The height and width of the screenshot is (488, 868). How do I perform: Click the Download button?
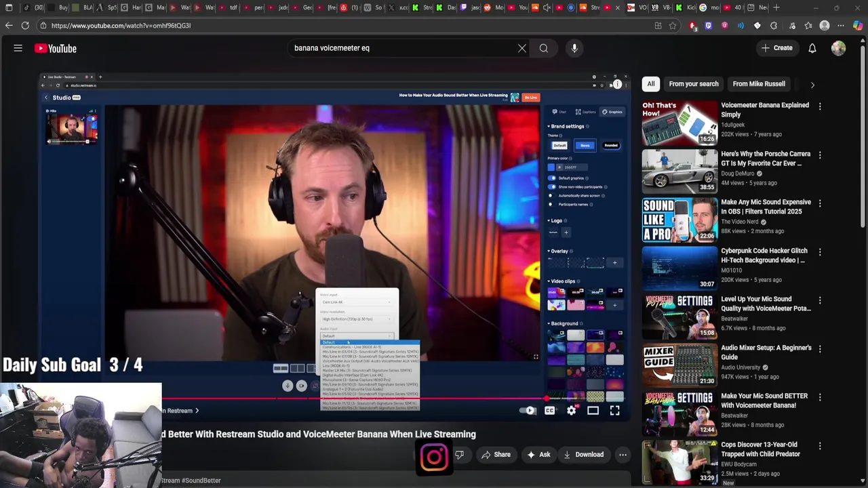pos(583,455)
